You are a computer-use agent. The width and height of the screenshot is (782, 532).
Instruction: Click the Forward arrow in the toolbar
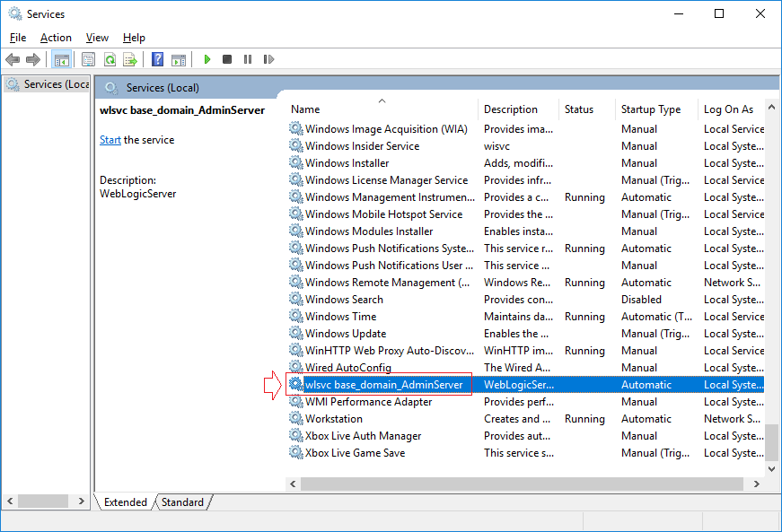point(33,60)
